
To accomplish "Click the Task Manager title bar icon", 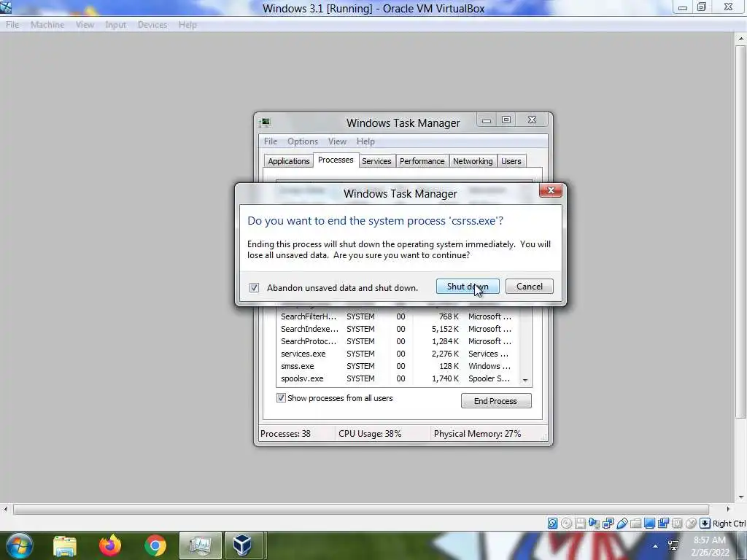I will pyautogui.click(x=264, y=122).
